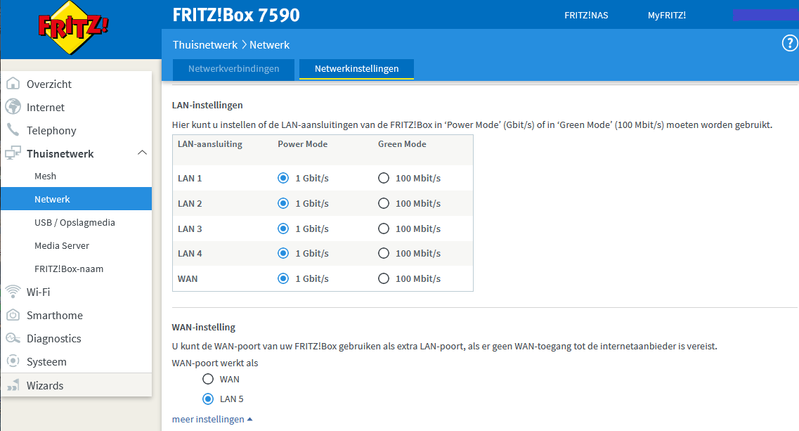
Task: Click the Diagnostics icon
Action: click(x=13, y=338)
